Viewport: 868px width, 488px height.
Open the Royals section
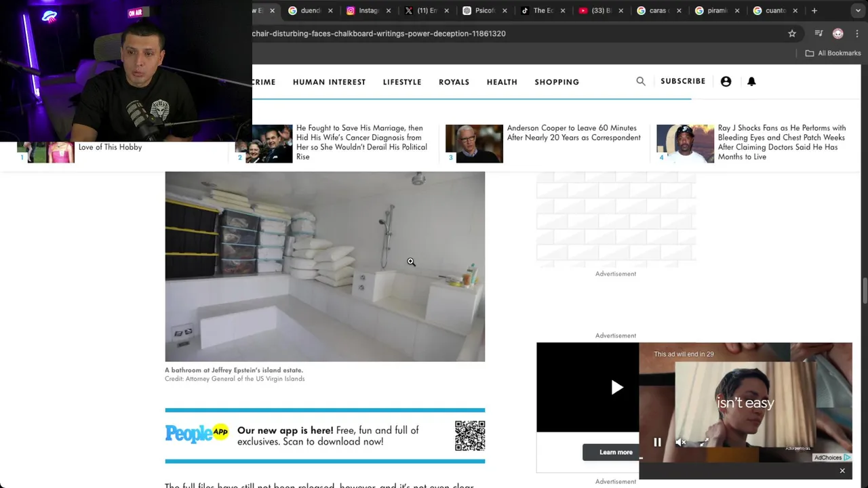454,82
